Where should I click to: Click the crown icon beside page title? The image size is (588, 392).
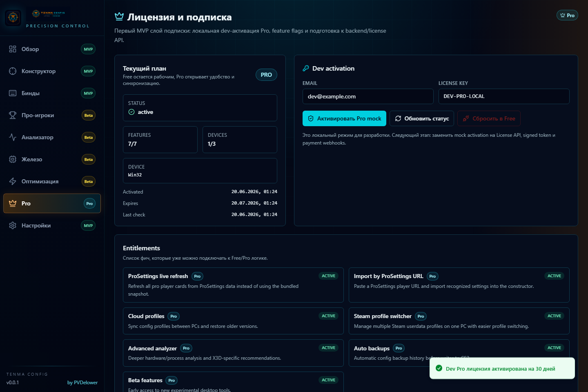click(119, 16)
